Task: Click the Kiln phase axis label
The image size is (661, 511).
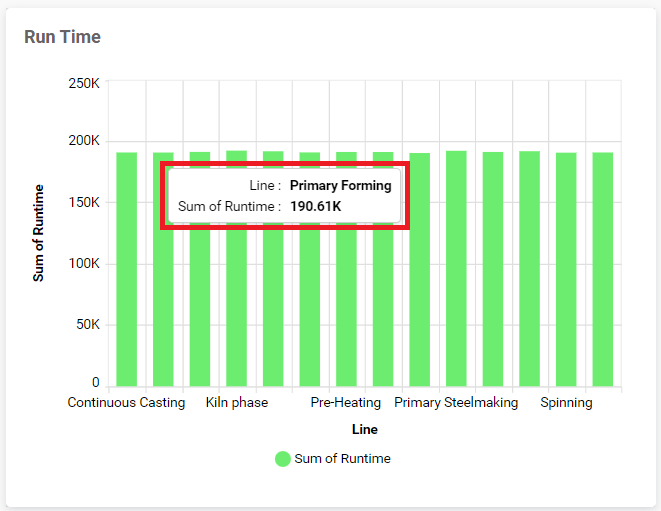Action: pyautogui.click(x=237, y=403)
